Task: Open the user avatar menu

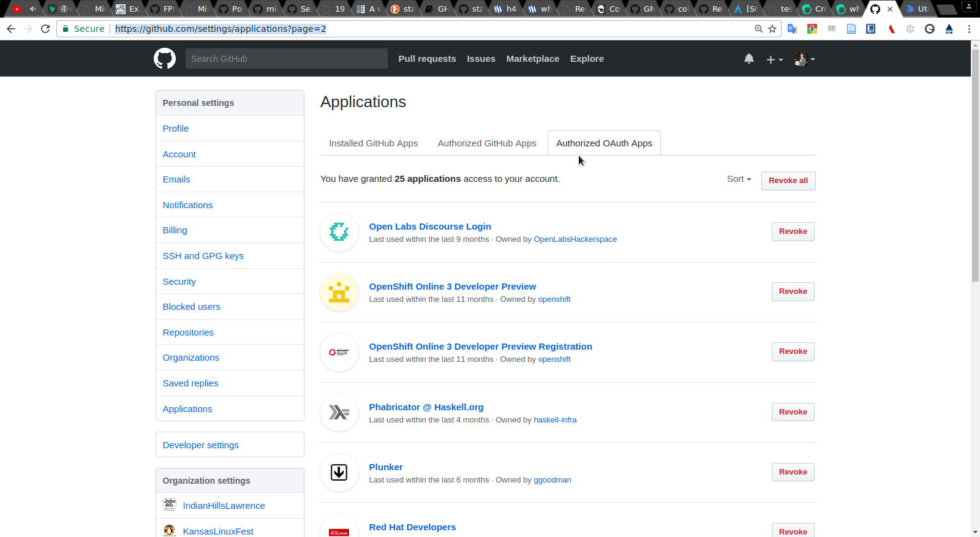Action: [x=804, y=59]
